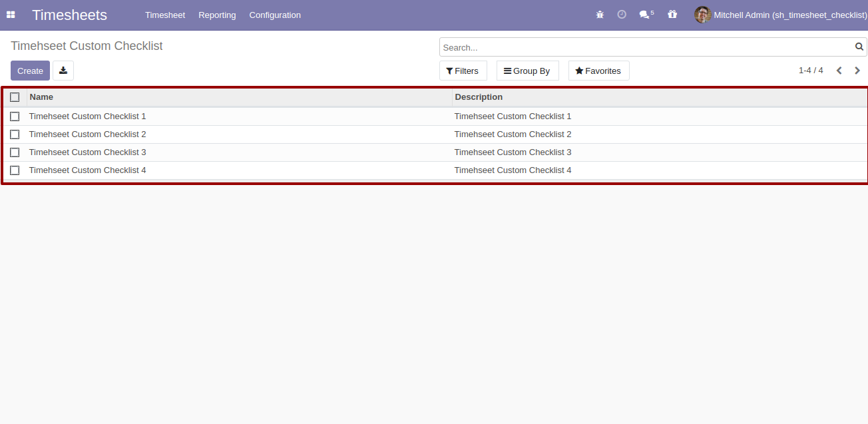Viewport: 868px width, 424px height.
Task: Click Mitchell Admin avatar picture
Action: [x=702, y=15]
